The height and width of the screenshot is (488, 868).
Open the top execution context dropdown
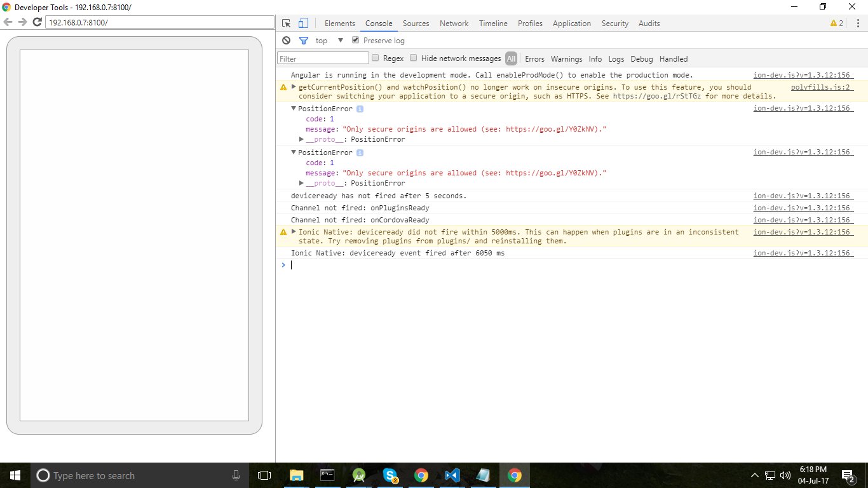click(329, 41)
